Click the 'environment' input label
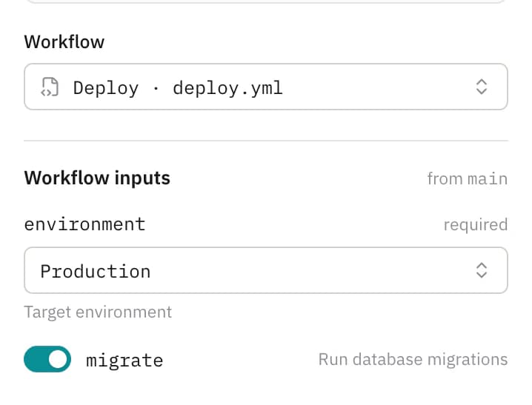This screenshot has width=532, height=405. pyautogui.click(x=84, y=224)
